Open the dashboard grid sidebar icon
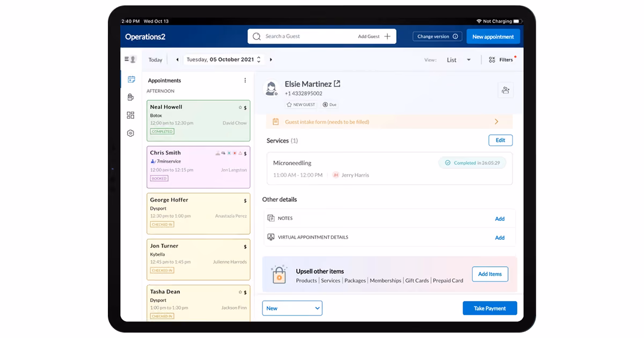Screen dimensions: 644x338 pyautogui.click(x=130, y=115)
